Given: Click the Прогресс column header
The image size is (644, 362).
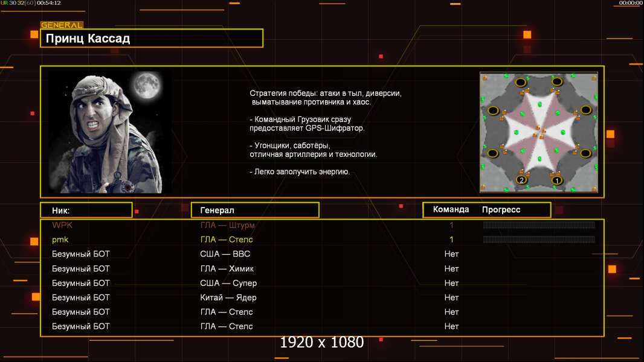Looking at the screenshot, I should click(x=501, y=209).
